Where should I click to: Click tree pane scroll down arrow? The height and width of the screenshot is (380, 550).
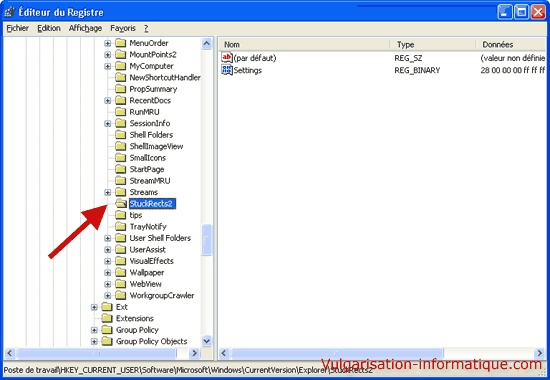coord(207,341)
